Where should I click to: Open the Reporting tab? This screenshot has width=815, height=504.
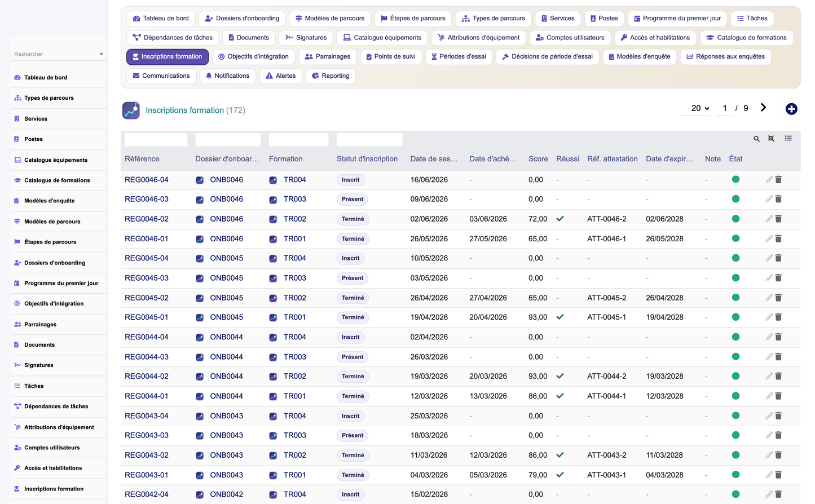click(331, 76)
